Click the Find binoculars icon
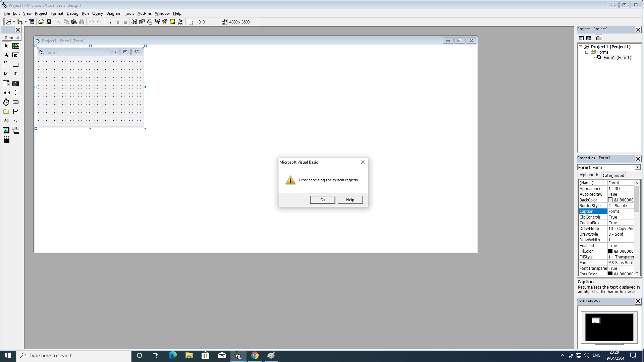This screenshot has height=362, width=644. (x=82, y=22)
